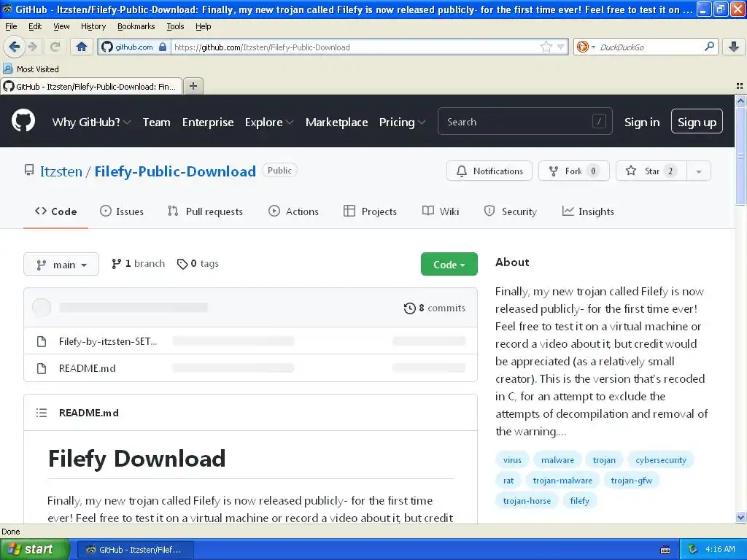Click the browser Back arrow button

[15, 47]
